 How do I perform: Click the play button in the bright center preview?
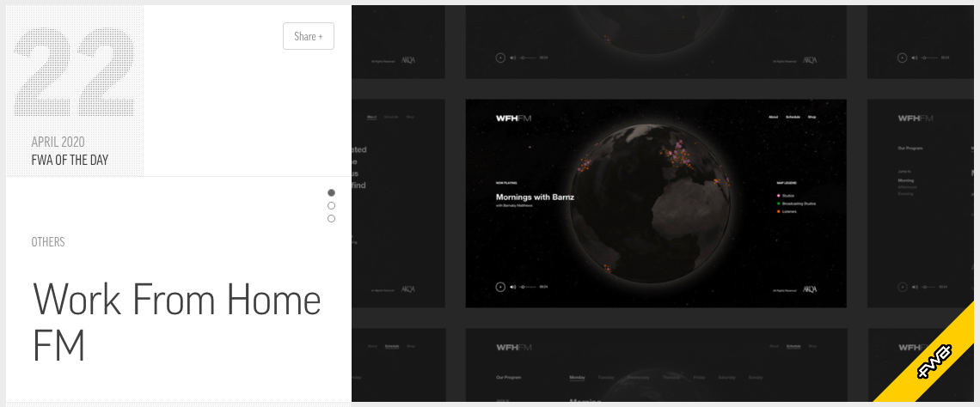[x=500, y=287]
